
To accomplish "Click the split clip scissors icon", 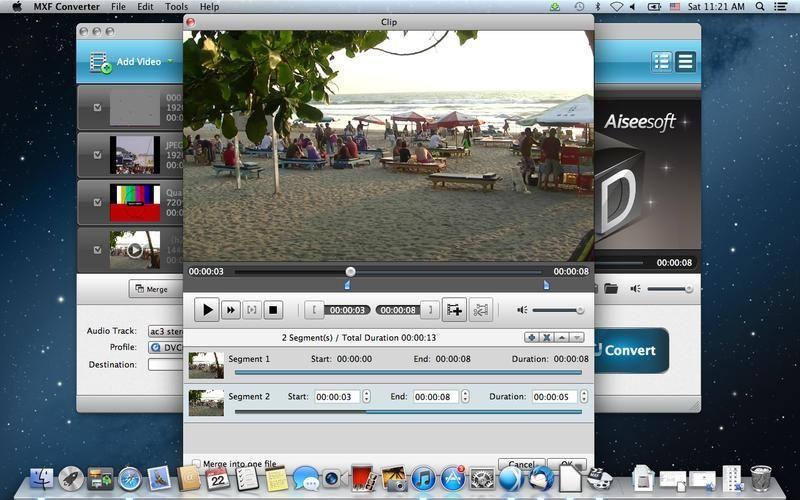I will pyautogui.click(x=481, y=310).
